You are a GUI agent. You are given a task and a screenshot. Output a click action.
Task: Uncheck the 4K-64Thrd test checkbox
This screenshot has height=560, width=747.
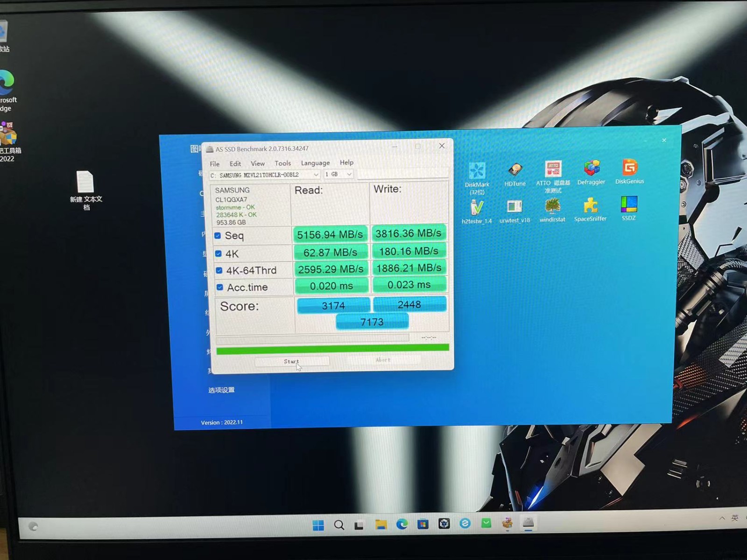point(219,270)
